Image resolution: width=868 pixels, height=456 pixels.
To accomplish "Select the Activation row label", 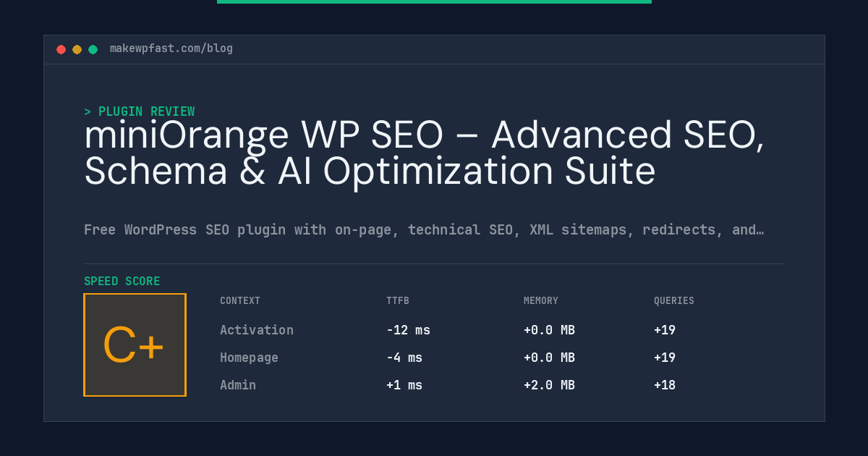I will point(257,330).
